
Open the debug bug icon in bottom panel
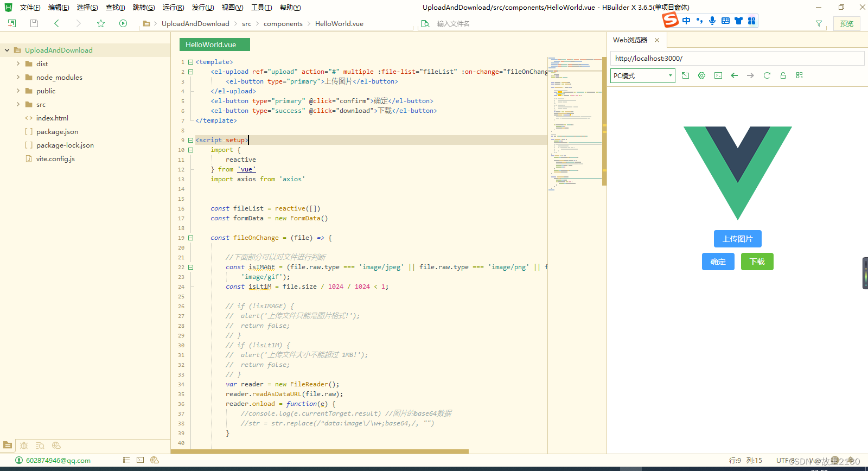click(x=24, y=445)
